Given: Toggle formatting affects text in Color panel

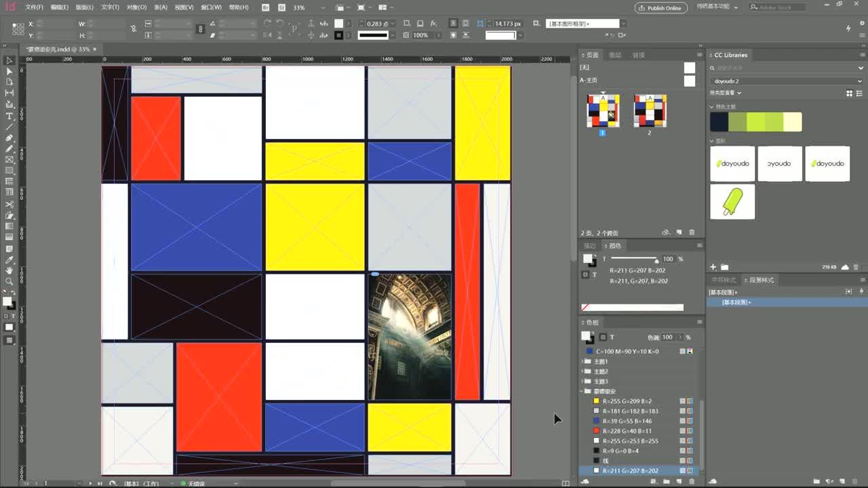Looking at the screenshot, I should 595,274.
